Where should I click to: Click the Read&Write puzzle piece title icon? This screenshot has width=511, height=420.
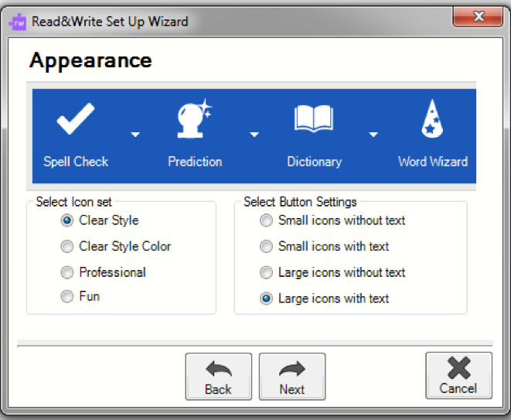[18, 22]
